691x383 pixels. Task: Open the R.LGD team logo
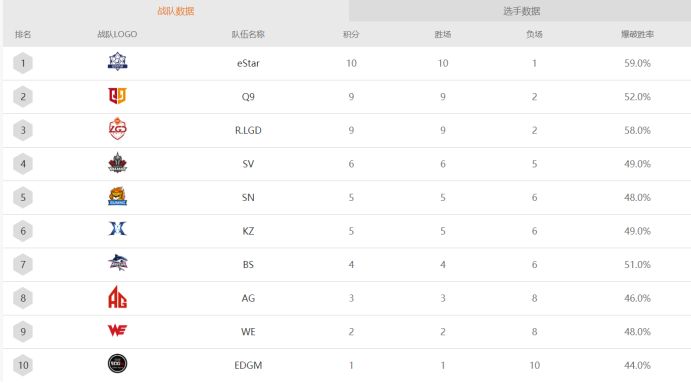click(x=118, y=129)
